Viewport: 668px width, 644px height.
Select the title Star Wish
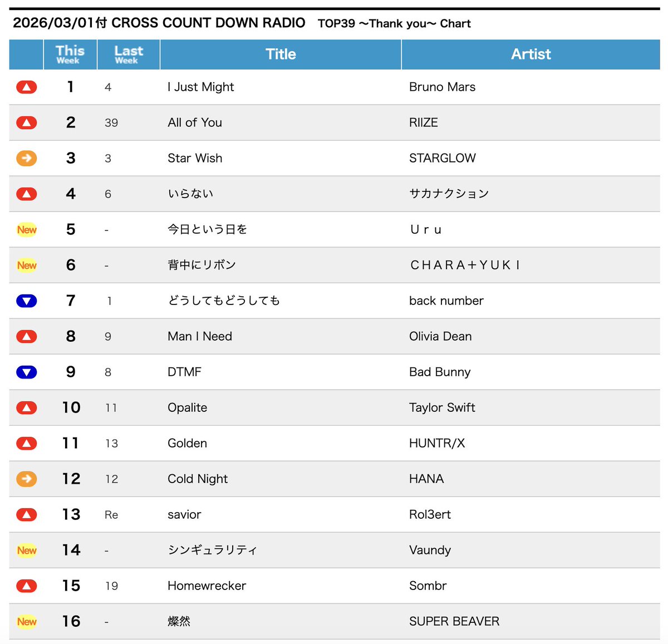tap(195, 158)
